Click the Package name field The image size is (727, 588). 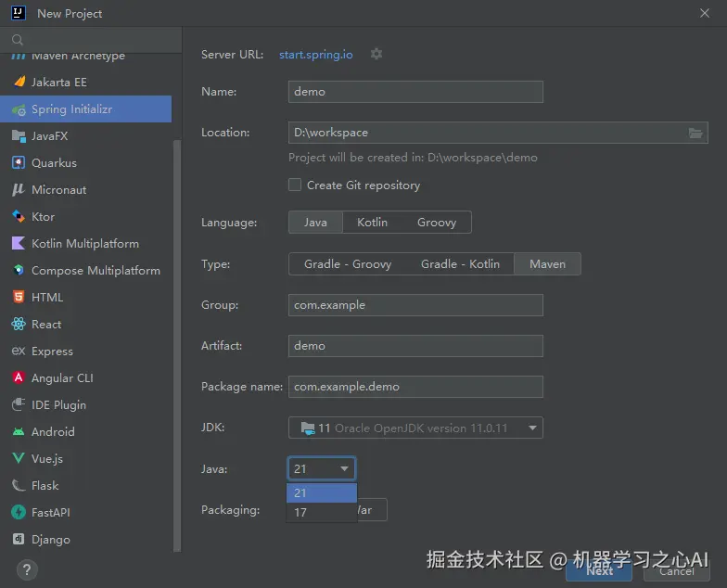pyautogui.click(x=415, y=387)
